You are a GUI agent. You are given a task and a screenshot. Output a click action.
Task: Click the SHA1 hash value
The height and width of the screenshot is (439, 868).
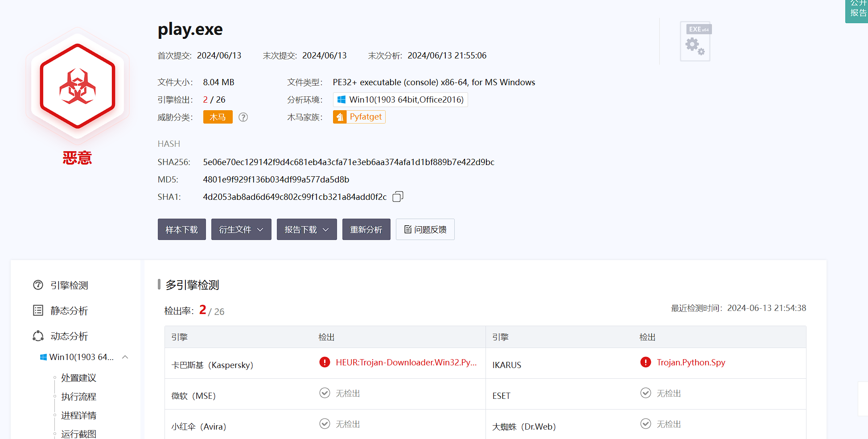pyautogui.click(x=295, y=197)
